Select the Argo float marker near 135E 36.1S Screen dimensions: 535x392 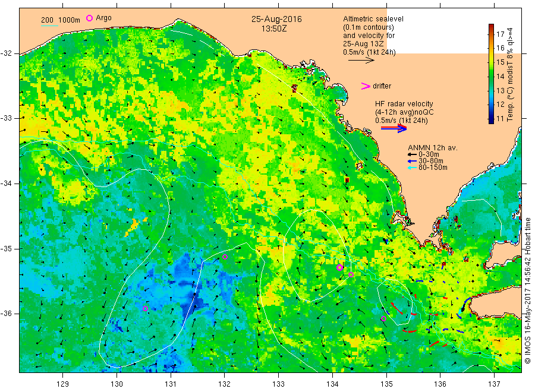point(383,319)
